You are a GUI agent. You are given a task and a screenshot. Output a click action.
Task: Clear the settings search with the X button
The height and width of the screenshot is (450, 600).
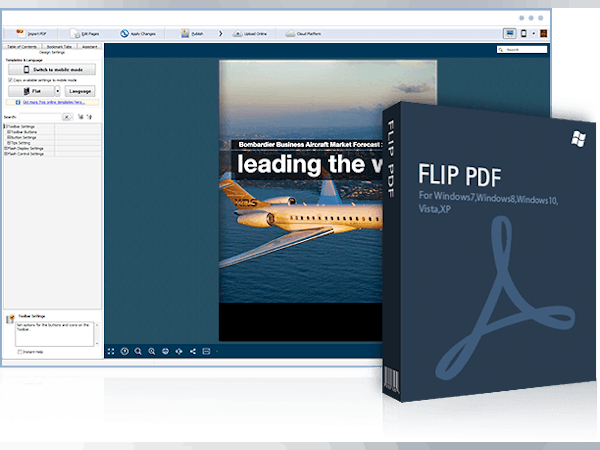pos(67,117)
